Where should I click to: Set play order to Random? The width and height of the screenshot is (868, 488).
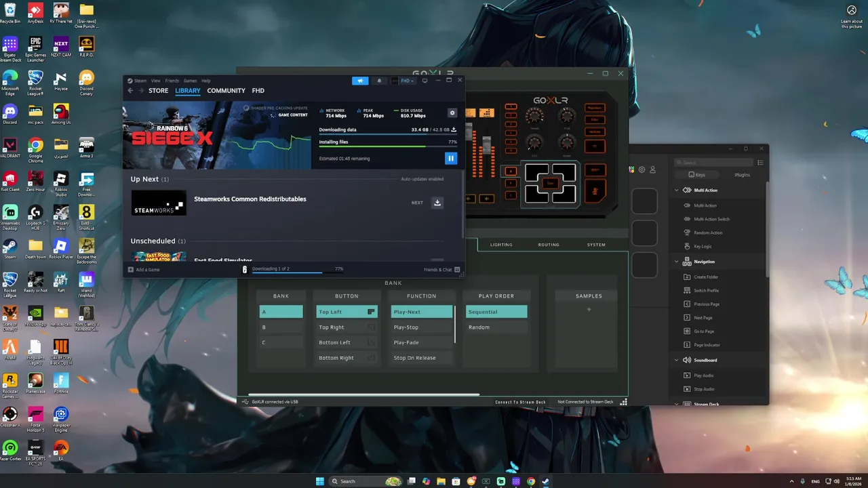pos(496,327)
